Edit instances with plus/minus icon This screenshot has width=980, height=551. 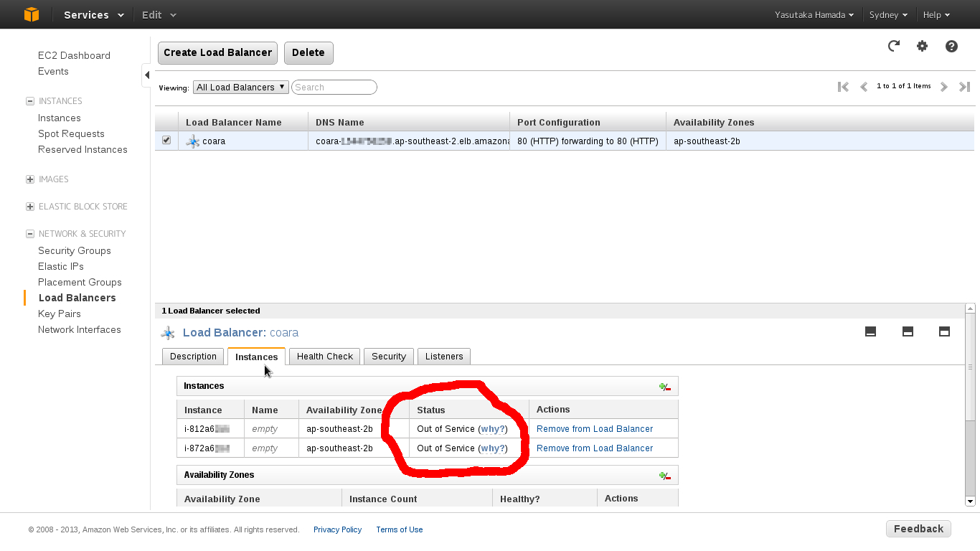click(x=665, y=387)
